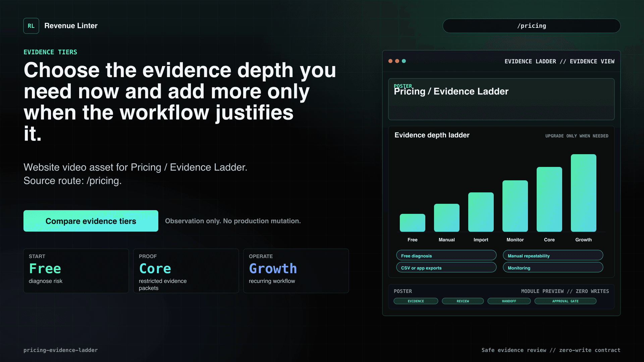Click the Pricing / Evidence Ladder poster title
Image resolution: width=644 pixels, height=362 pixels.
coord(451,92)
